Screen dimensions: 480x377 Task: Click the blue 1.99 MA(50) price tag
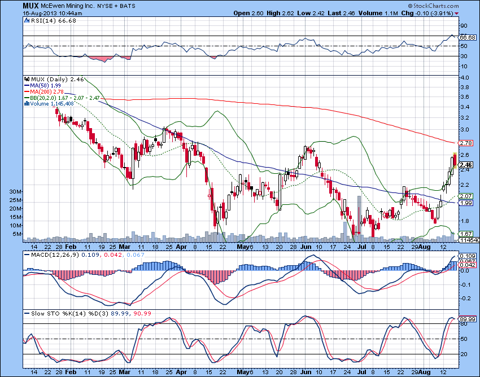coord(466,203)
